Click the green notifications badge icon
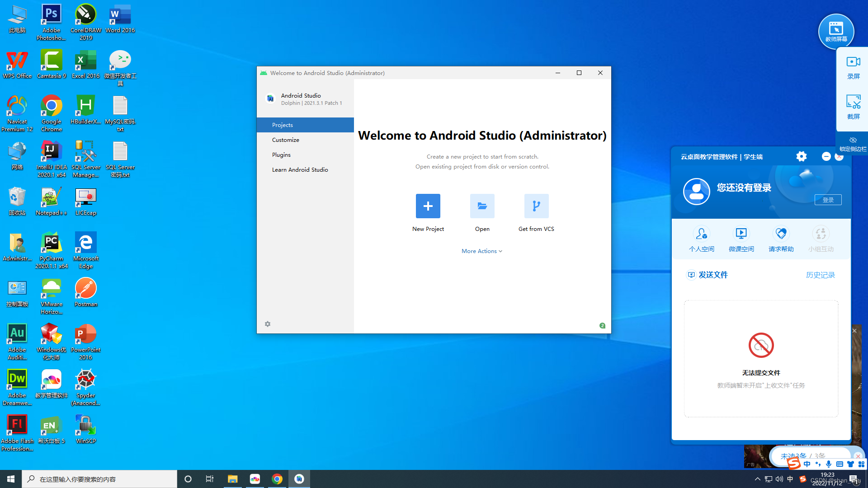 (602, 325)
